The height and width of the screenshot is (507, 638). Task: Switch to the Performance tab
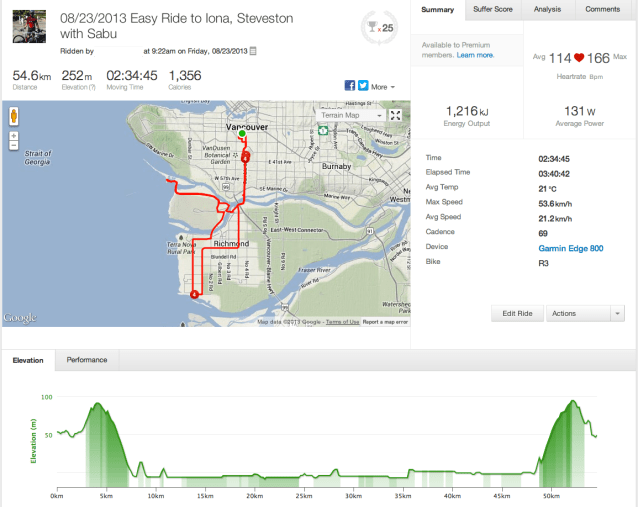coord(87,359)
